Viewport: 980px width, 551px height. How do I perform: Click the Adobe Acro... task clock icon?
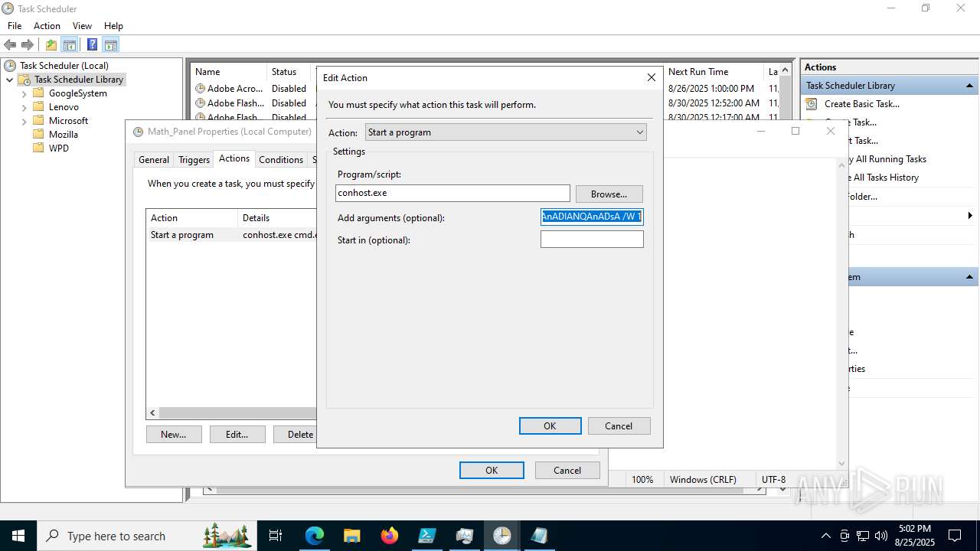(201, 89)
